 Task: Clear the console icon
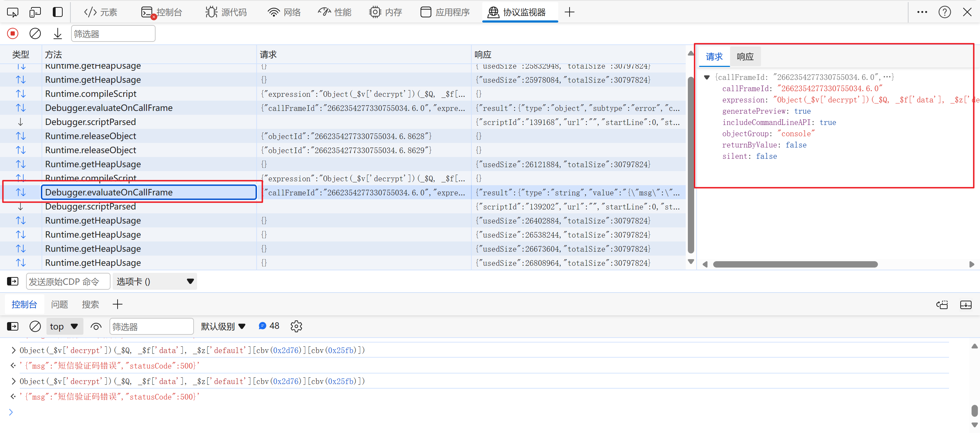[x=35, y=326]
